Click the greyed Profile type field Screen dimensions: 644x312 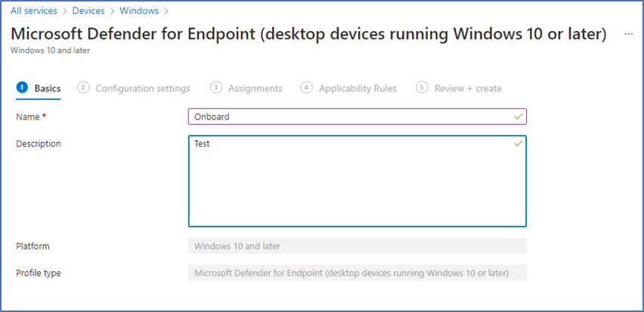pyautogui.click(x=358, y=273)
